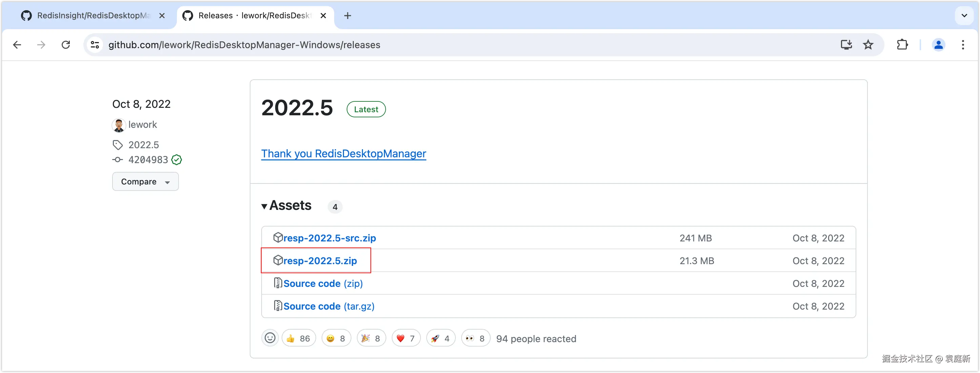Open the tab search dropdown chevron
This screenshot has height=373, width=980.
pos(964,16)
